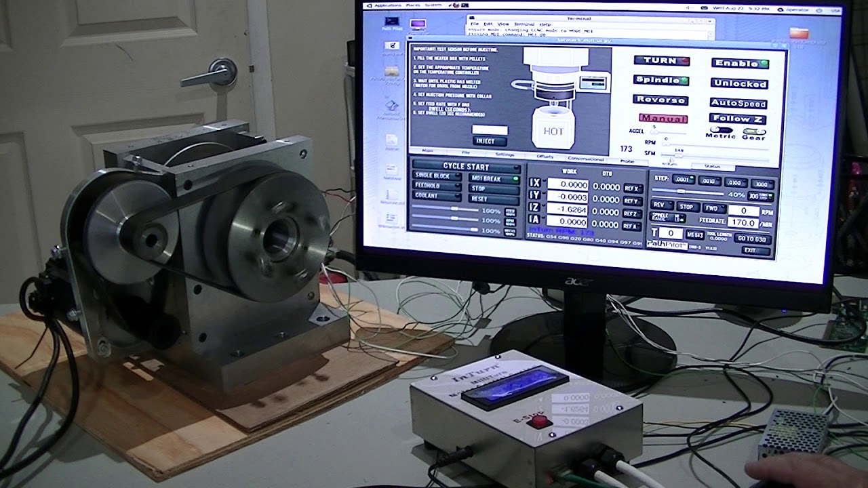Click the jog speed 40% slider

click(687, 192)
